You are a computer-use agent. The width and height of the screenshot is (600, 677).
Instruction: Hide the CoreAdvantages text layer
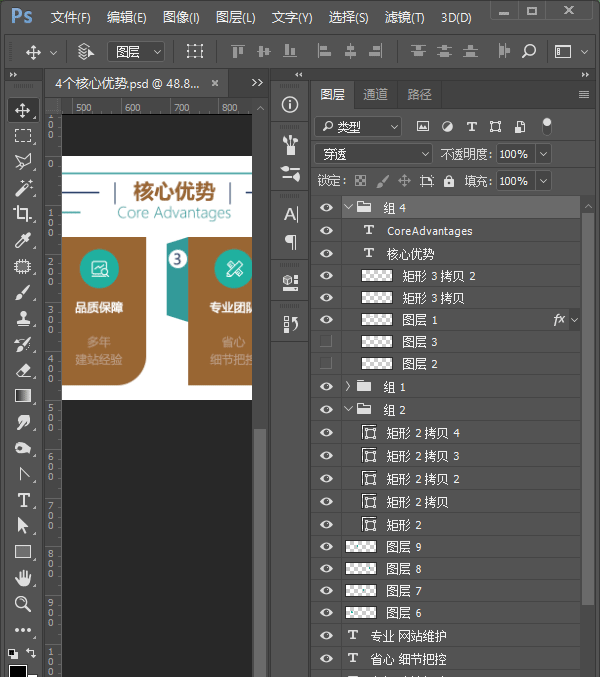[x=326, y=230]
